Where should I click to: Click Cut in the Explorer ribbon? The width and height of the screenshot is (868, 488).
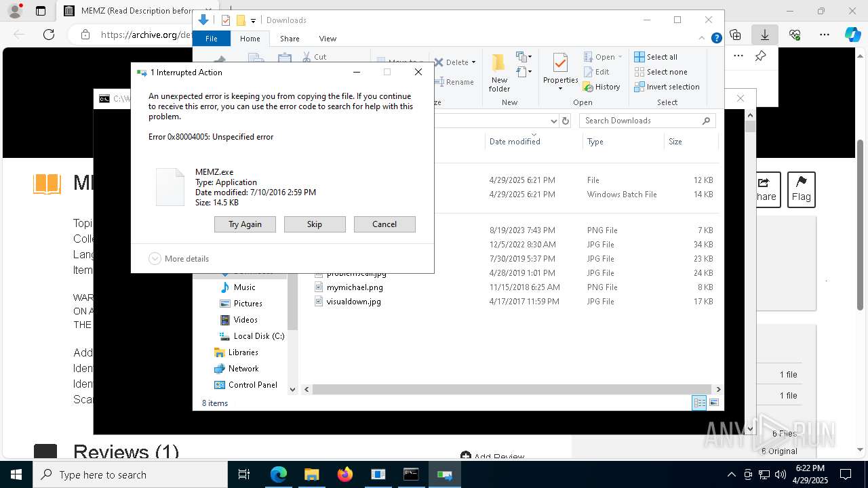pyautogui.click(x=314, y=57)
